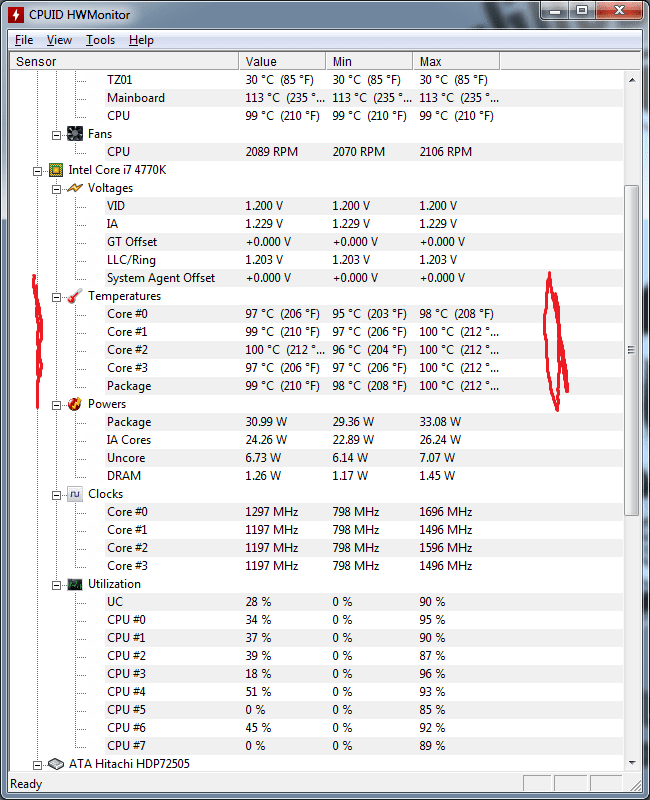Expand the ATA Hitachi HDP72505 node
The width and height of the screenshot is (650, 800).
pos(38,764)
